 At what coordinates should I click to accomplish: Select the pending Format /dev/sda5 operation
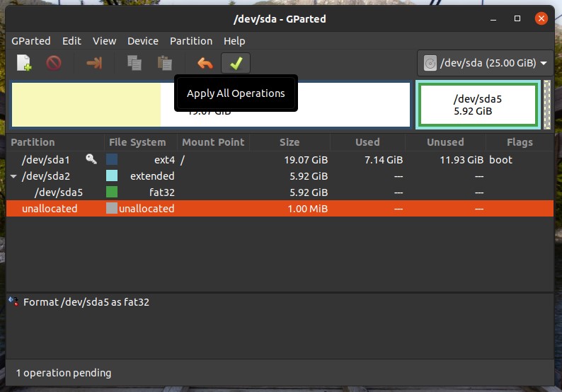point(86,302)
